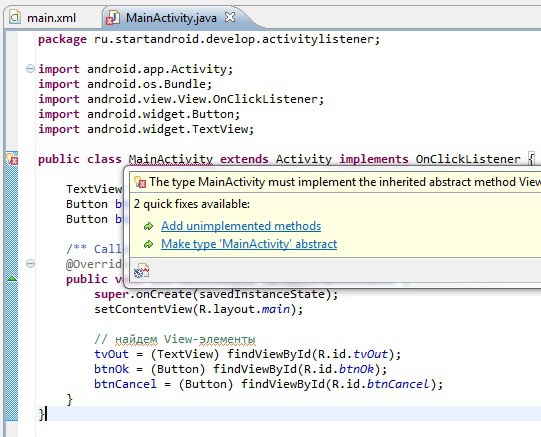The height and width of the screenshot is (437, 541).
Task: Click the green arrow before 'Make type' fix
Action: click(x=148, y=244)
